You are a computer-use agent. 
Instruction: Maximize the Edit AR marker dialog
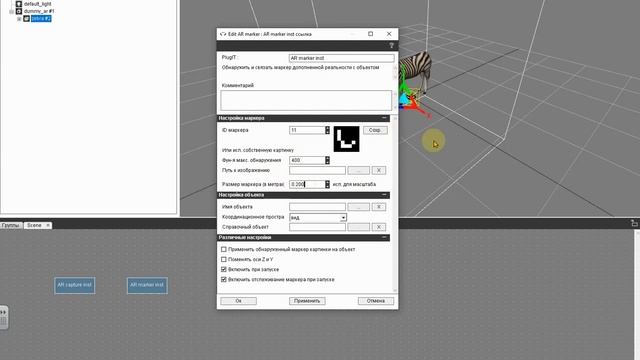[x=371, y=34]
